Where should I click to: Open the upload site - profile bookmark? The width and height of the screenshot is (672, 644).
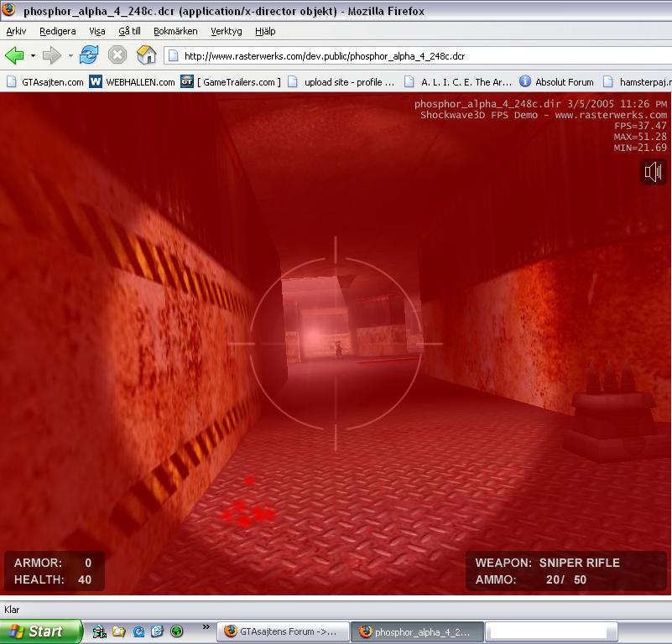(341, 82)
